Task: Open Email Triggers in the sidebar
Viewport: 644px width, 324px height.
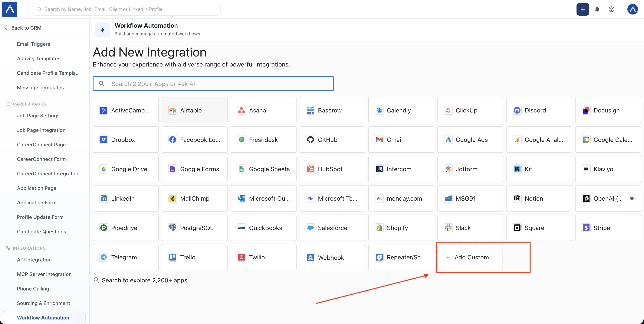Action: tap(34, 44)
